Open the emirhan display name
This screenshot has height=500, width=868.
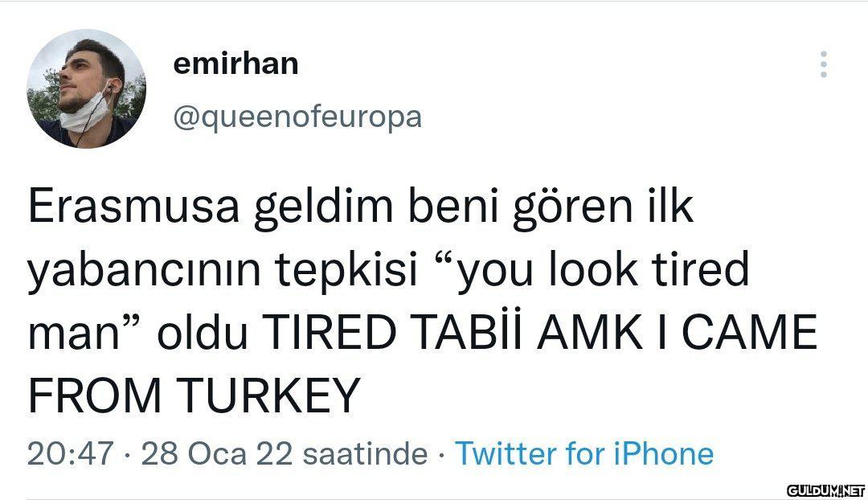(x=235, y=64)
